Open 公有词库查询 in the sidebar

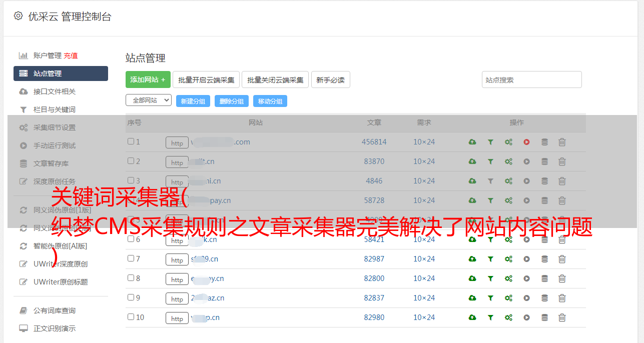[x=55, y=311]
